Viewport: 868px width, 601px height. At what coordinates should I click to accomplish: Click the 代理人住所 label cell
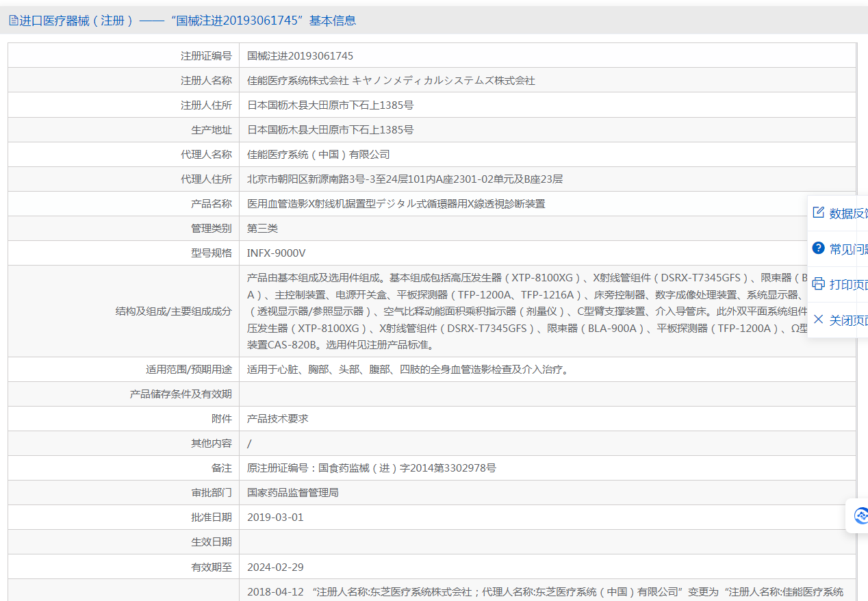click(123, 179)
